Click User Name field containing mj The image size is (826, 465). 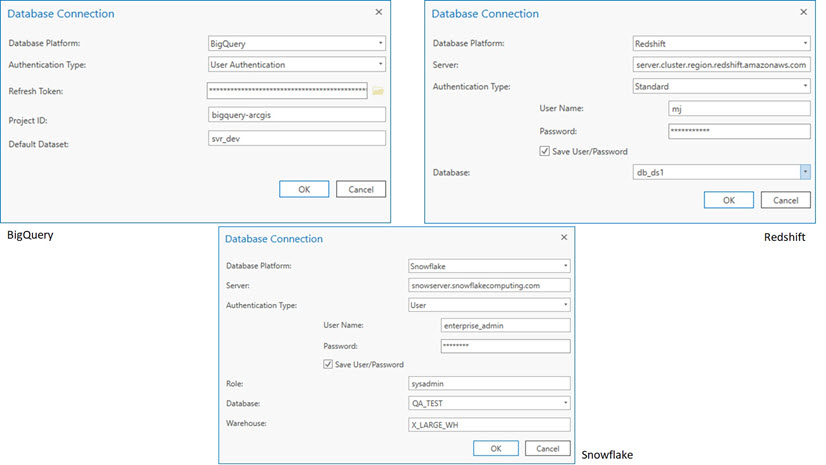739,108
